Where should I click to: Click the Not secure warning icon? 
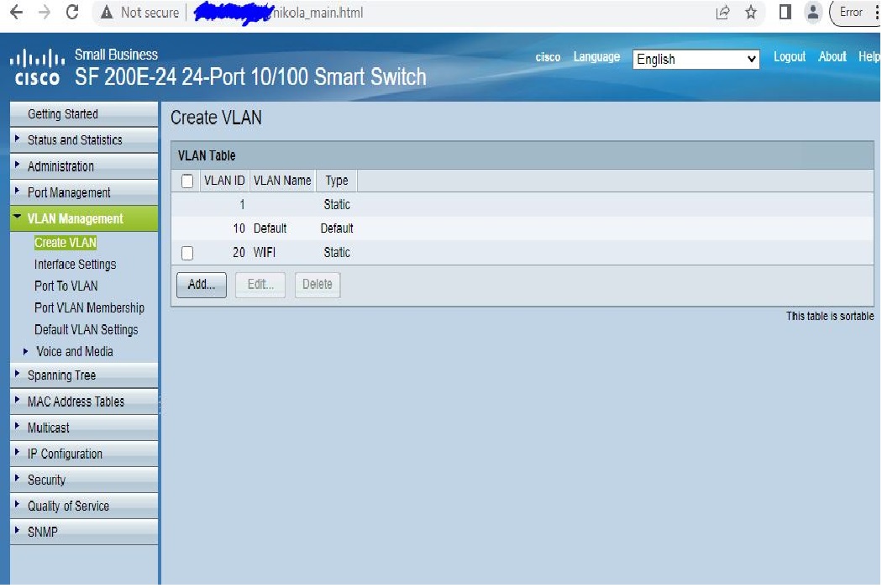[x=107, y=13]
